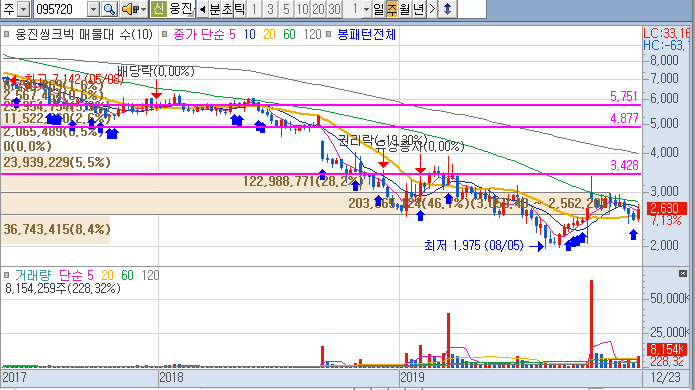The height and width of the screenshot is (390, 695).
Task: Switch to 틱 (tick) chart
Action: click(239, 9)
